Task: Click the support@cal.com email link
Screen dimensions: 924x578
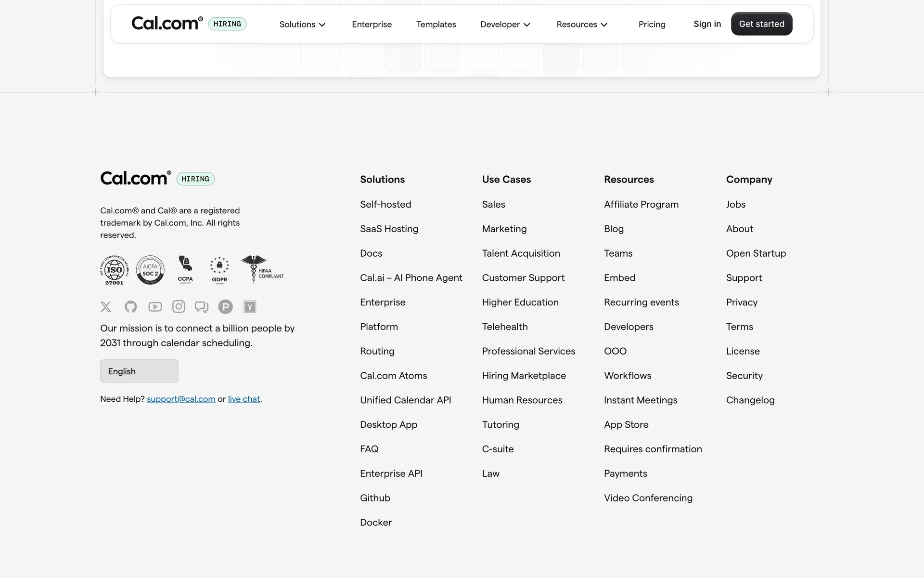Action: coord(181,399)
